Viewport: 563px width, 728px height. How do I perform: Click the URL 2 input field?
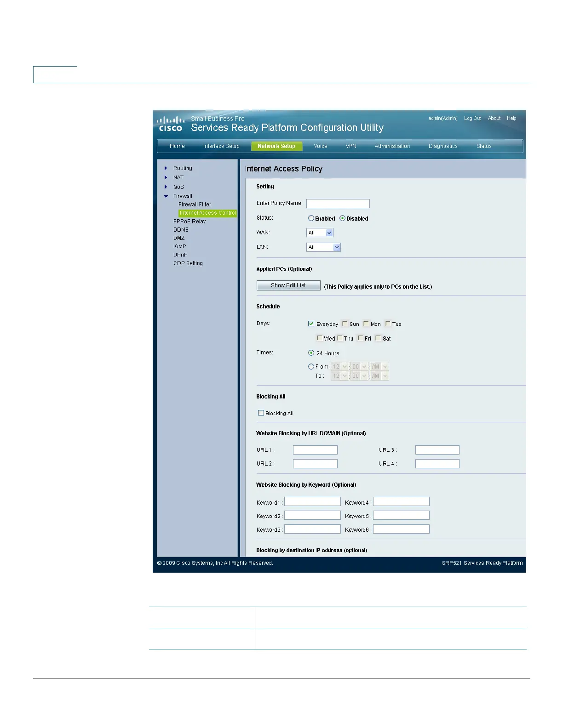coord(315,464)
